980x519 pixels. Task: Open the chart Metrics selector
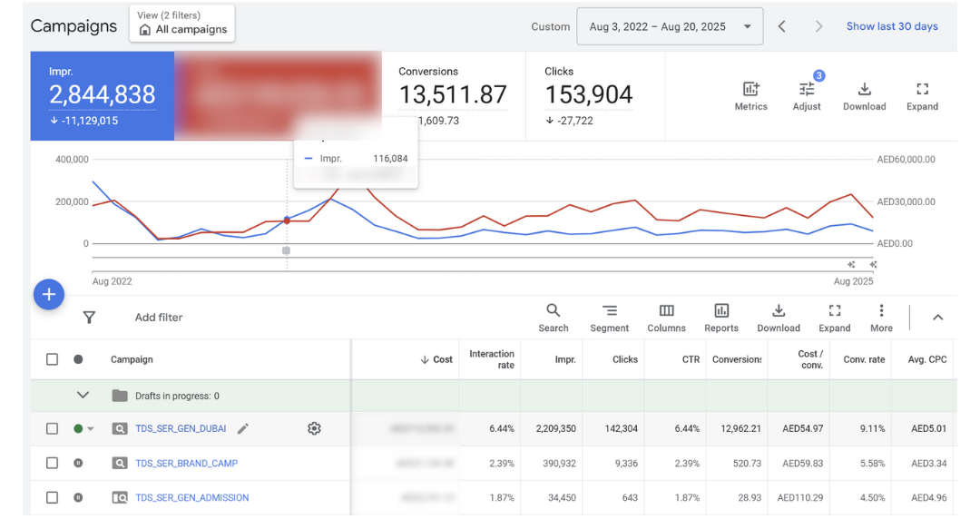pos(750,95)
